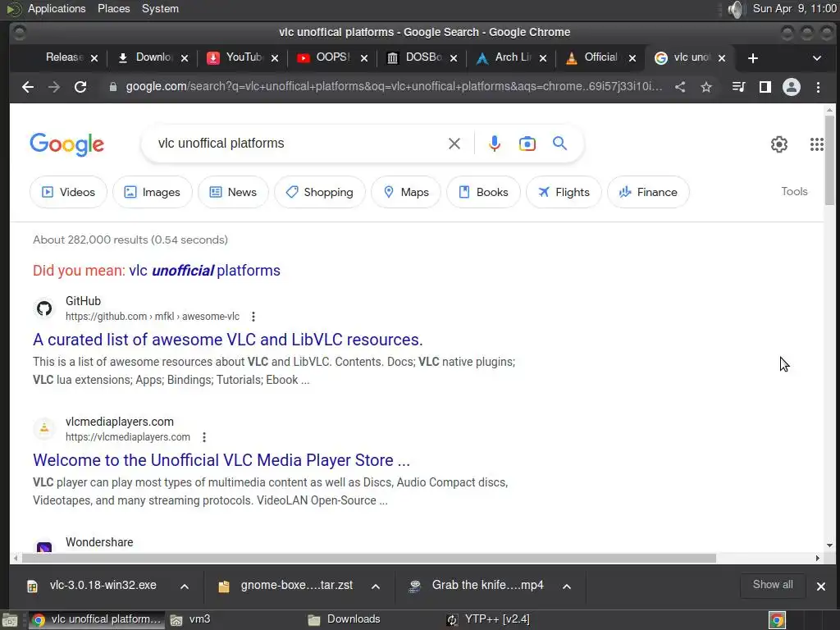840x630 pixels.
Task: Switch to the DOSBo browser tab
Action: (415, 57)
